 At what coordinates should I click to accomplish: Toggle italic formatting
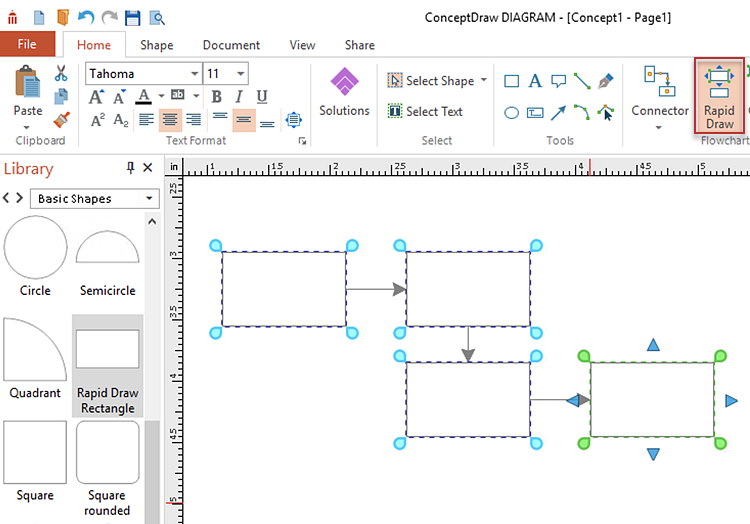coord(239,97)
